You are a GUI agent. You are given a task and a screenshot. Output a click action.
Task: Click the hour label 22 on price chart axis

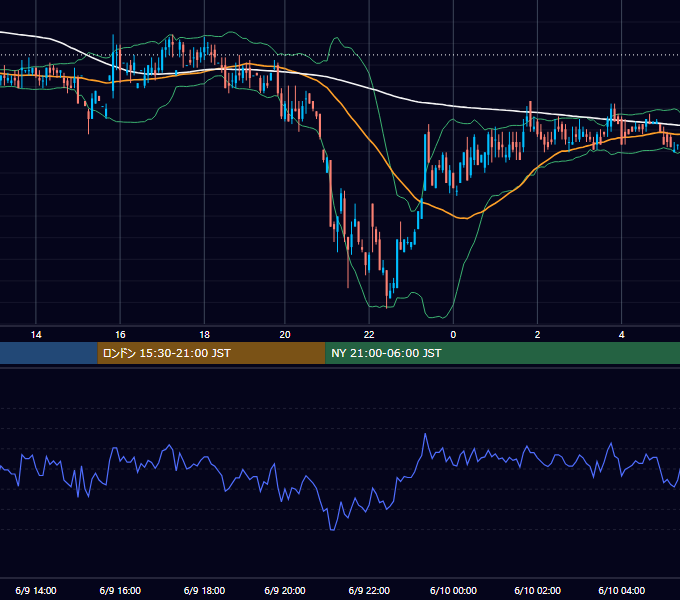coord(369,335)
